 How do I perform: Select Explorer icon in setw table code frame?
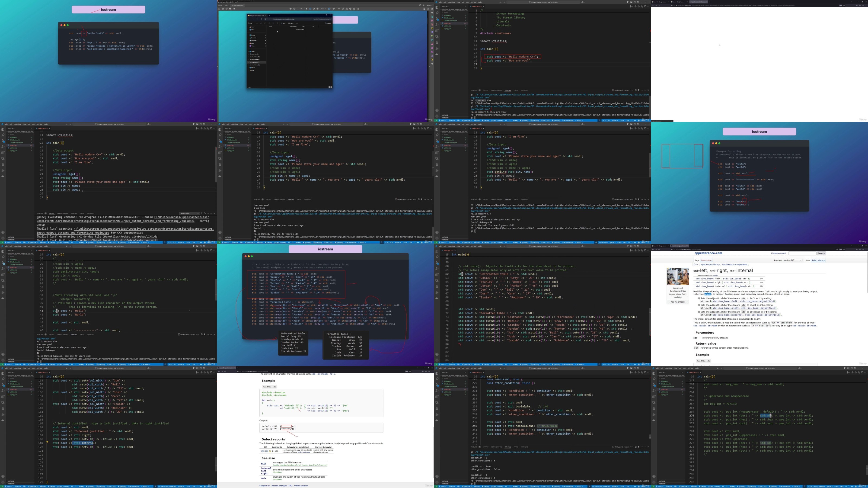[437, 251]
